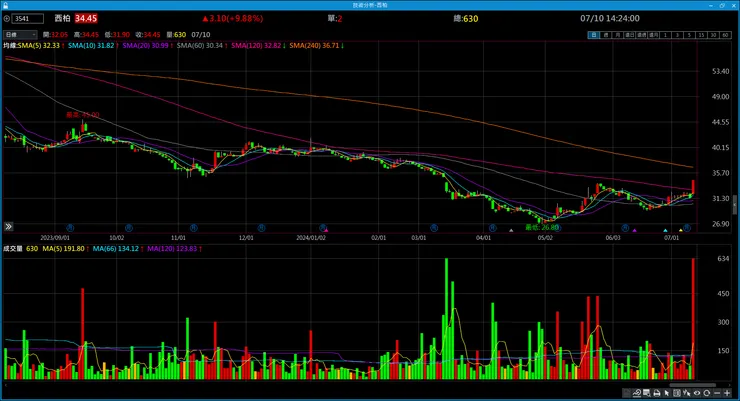Switch to the 週 weekly period tab
The height and width of the screenshot is (401, 740).
(x=606, y=35)
